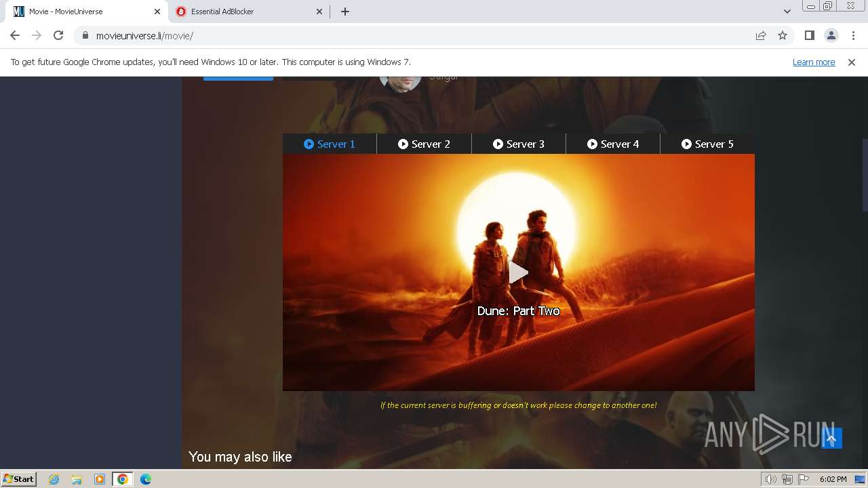Close the Movie - MovieUniverse tab
The image size is (868, 488).
(157, 12)
